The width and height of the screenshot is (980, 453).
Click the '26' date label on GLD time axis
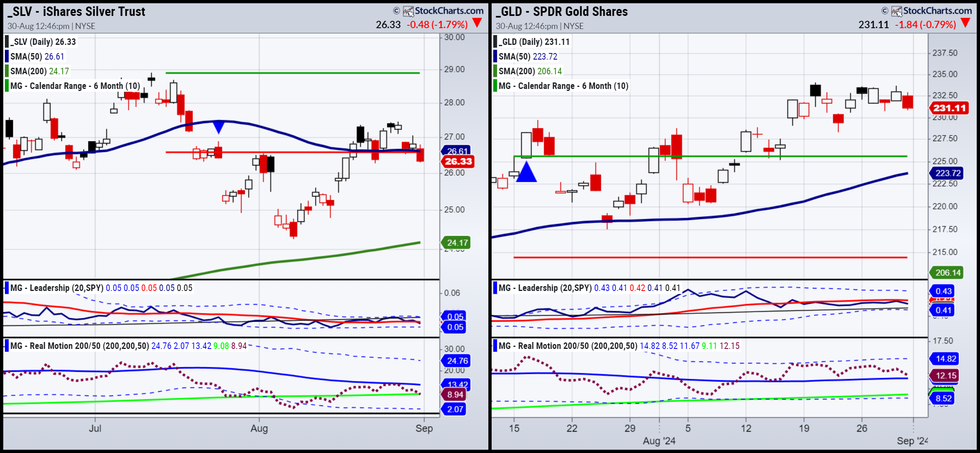[862, 429]
